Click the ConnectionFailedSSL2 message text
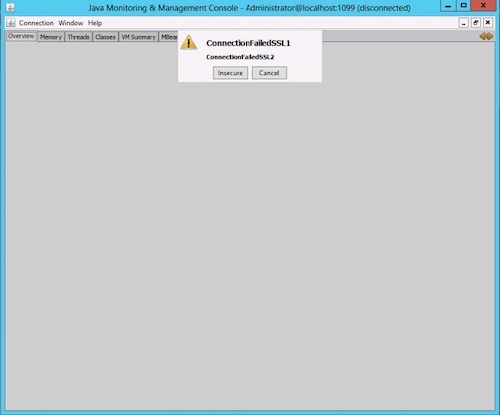 click(240, 57)
